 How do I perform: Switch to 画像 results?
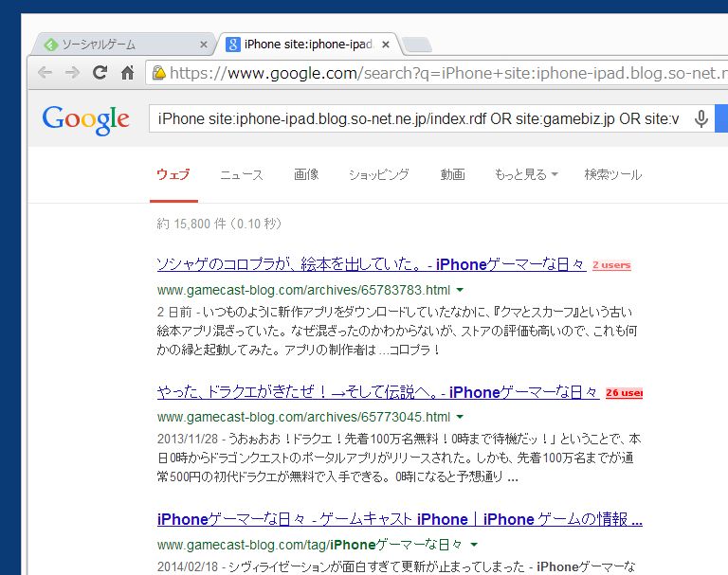click(x=306, y=174)
